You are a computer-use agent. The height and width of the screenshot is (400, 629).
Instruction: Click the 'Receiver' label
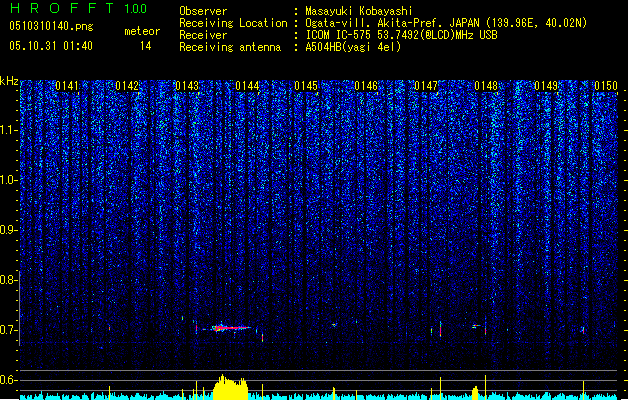pyautogui.click(x=203, y=35)
